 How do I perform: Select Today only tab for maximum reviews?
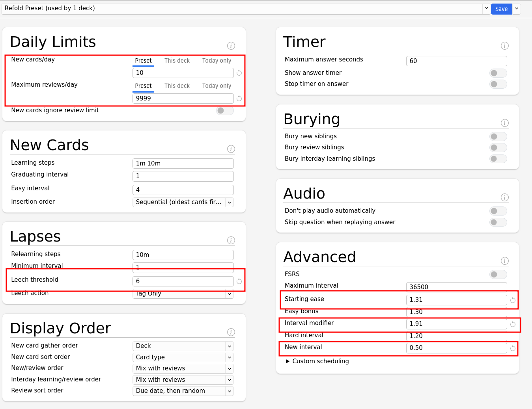coord(217,86)
